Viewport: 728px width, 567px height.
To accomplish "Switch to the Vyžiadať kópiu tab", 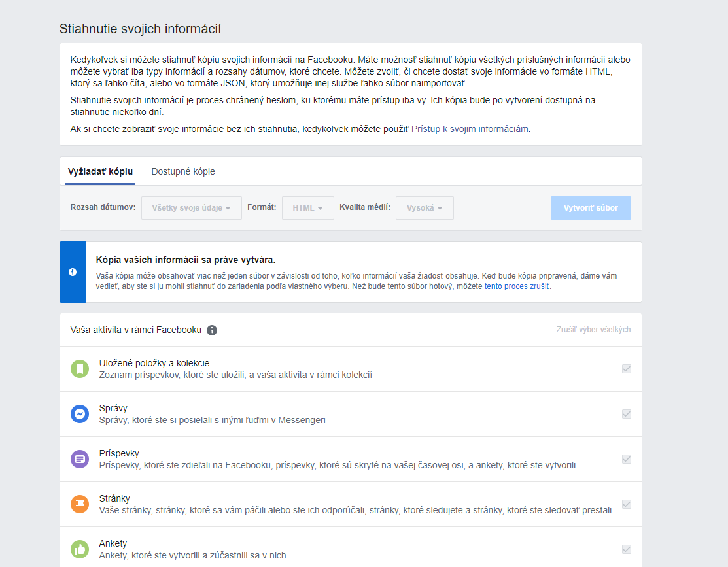I will point(100,171).
